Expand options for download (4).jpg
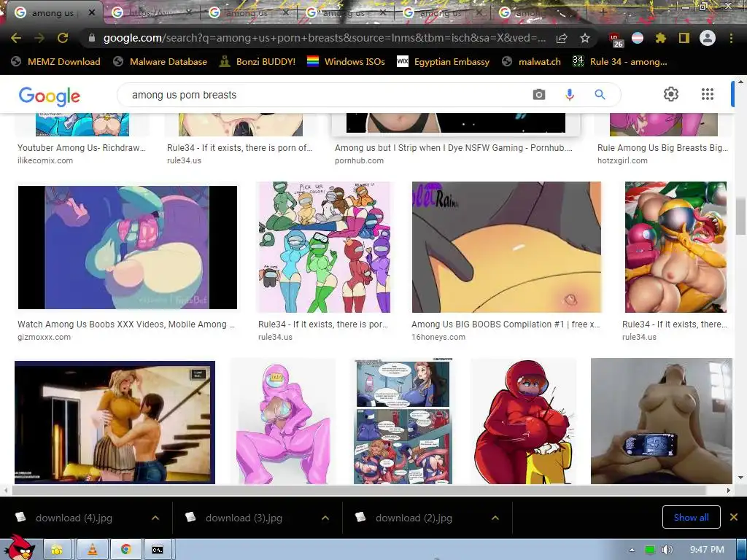The image size is (747, 560). pyautogui.click(x=155, y=518)
